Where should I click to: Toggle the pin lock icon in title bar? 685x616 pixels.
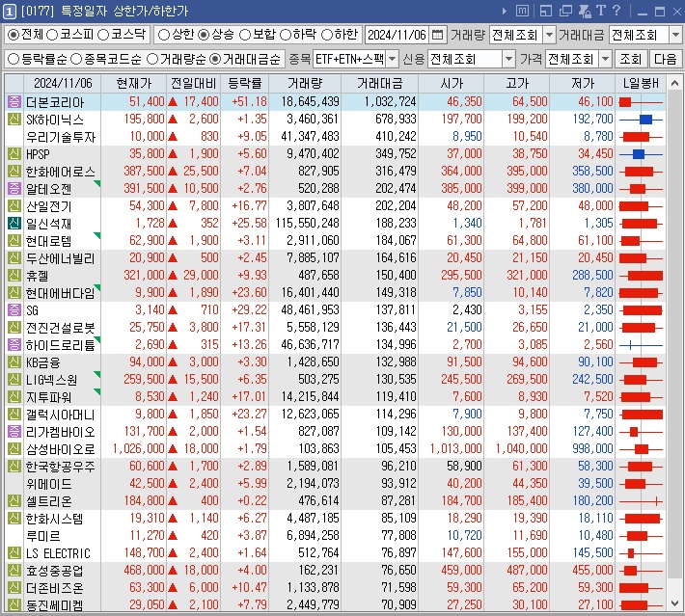(585, 11)
